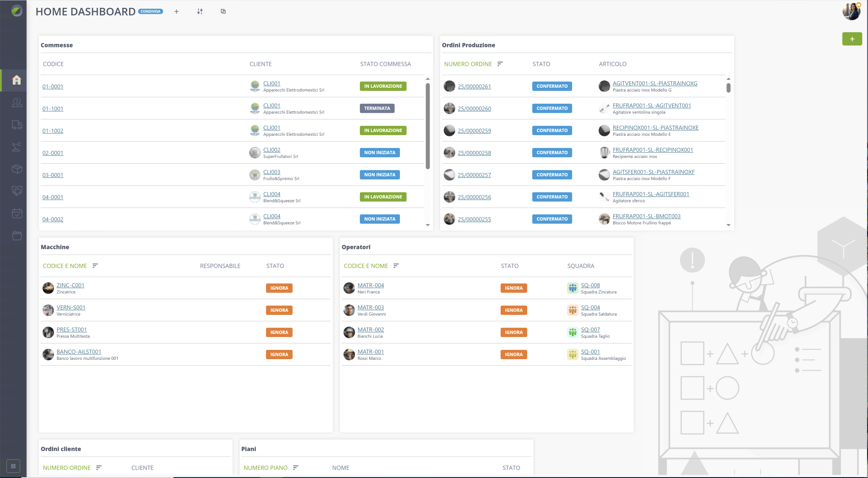Open the handshake icon in sidebar

point(16,191)
